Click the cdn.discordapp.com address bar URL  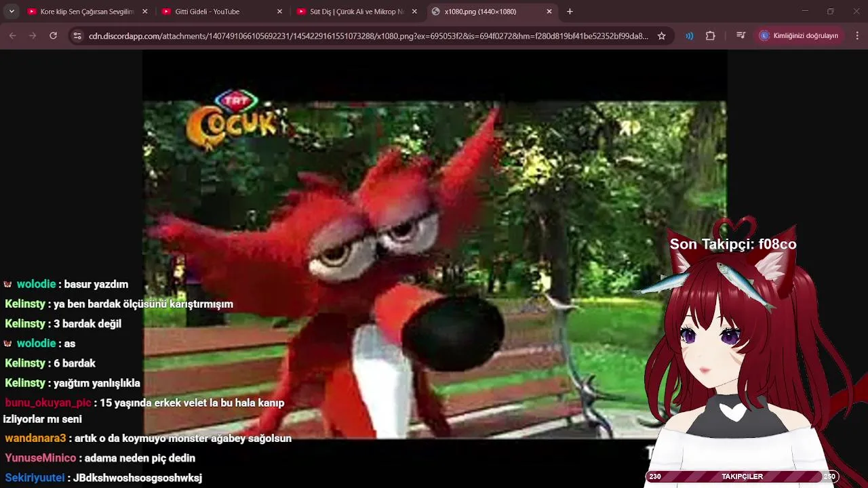pos(368,36)
